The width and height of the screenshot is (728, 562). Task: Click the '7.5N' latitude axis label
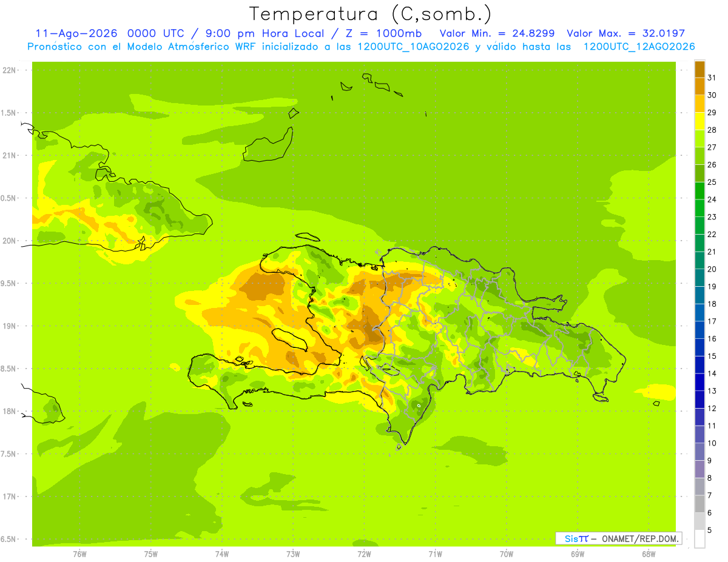coord(9,454)
